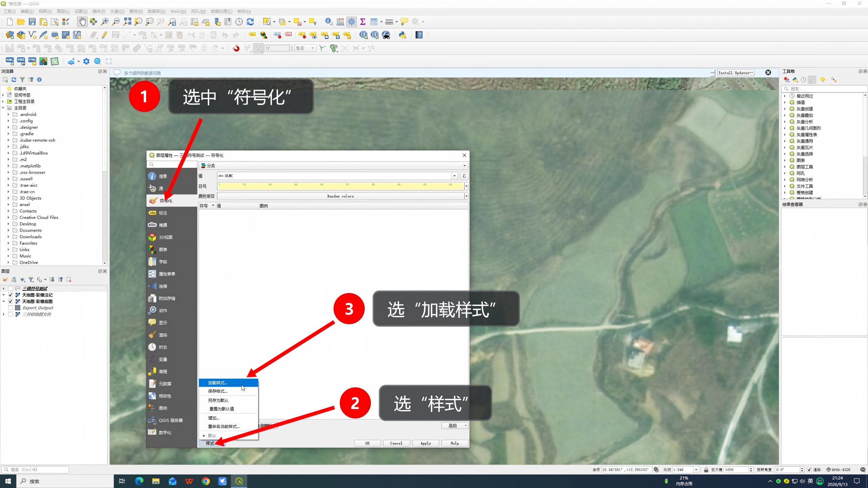Select the Pan Map hand tool

coord(82,22)
